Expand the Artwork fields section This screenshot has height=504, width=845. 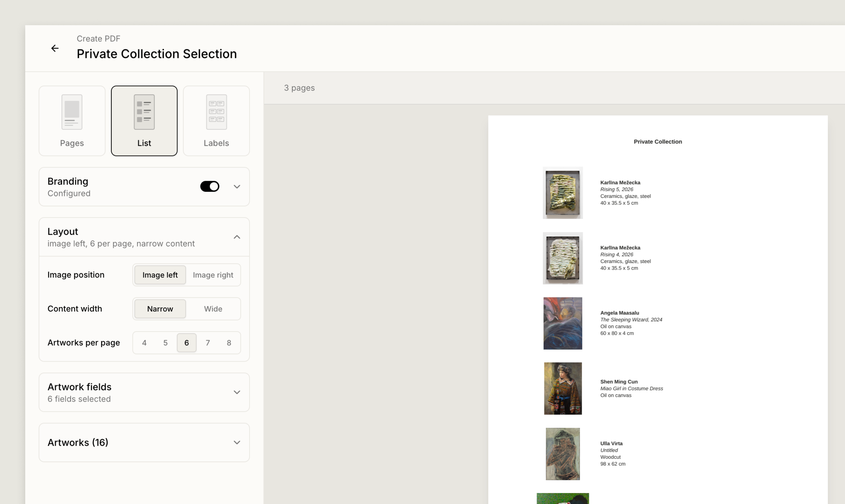point(144,392)
